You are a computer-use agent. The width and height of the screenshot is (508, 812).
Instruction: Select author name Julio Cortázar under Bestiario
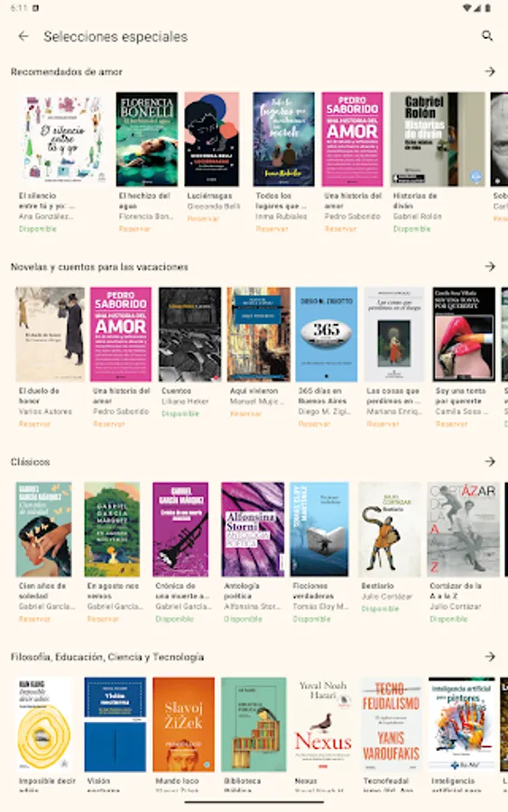[387, 596]
